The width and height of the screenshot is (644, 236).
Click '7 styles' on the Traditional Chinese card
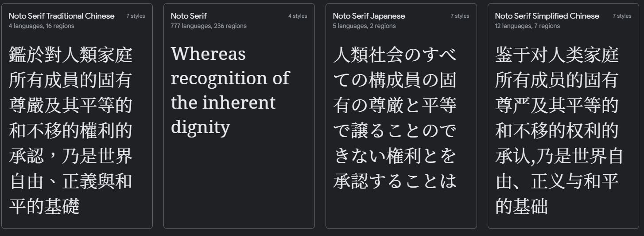point(136,16)
